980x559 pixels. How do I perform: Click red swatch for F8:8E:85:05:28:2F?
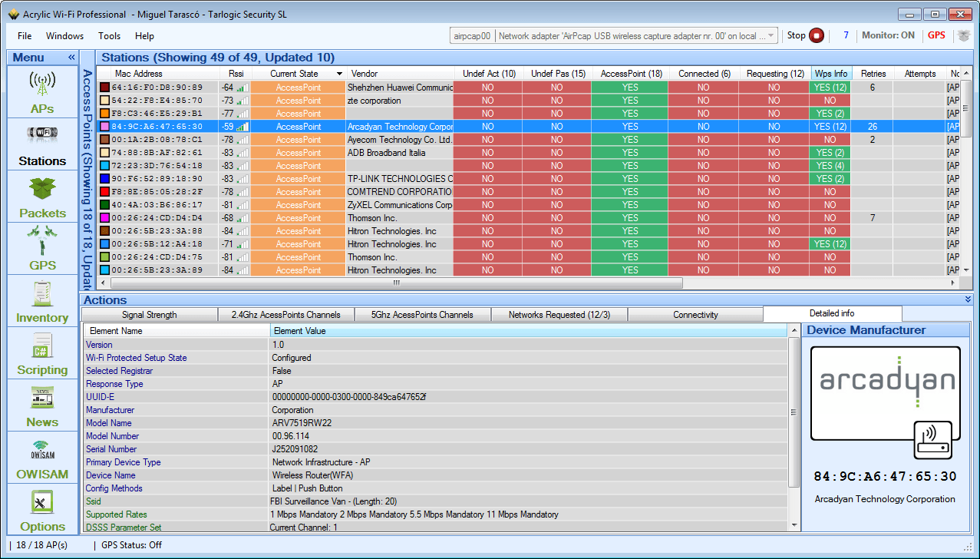[x=104, y=192]
